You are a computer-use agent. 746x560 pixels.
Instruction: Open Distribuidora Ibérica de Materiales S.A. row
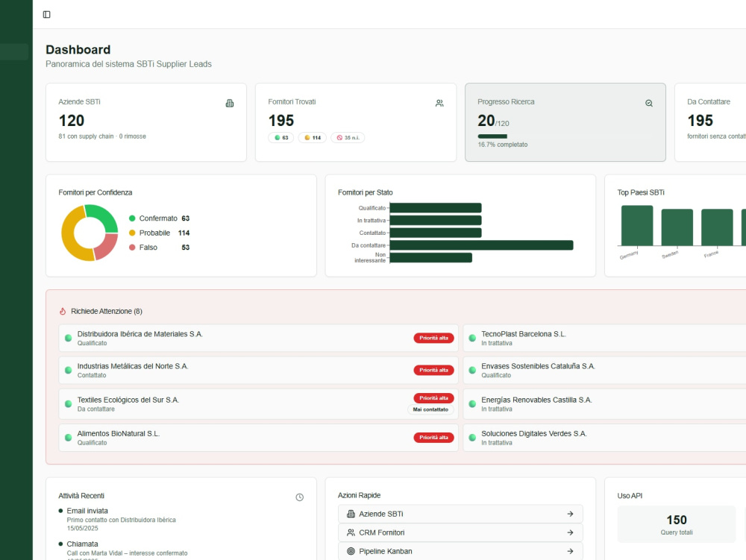click(x=258, y=338)
